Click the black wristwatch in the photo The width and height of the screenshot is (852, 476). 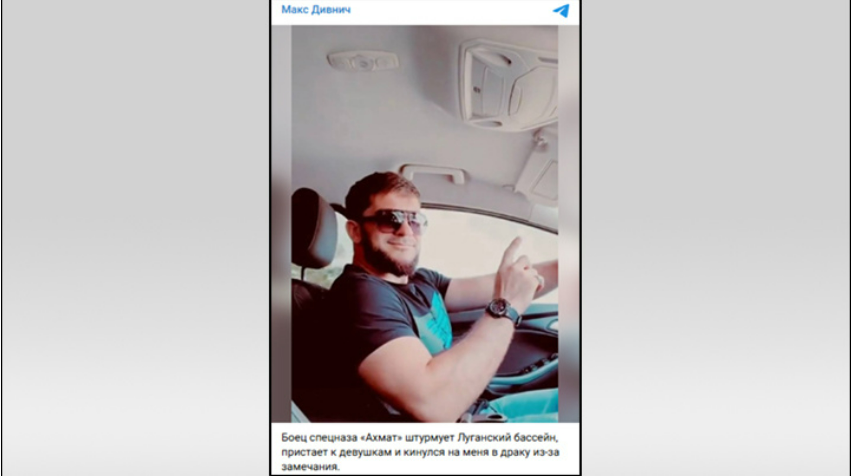[502, 311]
